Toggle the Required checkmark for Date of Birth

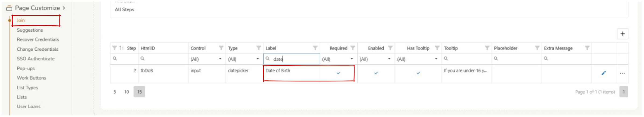tap(338, 73)
